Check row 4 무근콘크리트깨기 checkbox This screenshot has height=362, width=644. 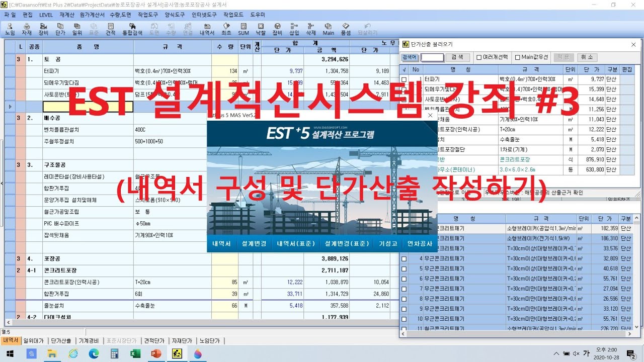click(404, 258)
